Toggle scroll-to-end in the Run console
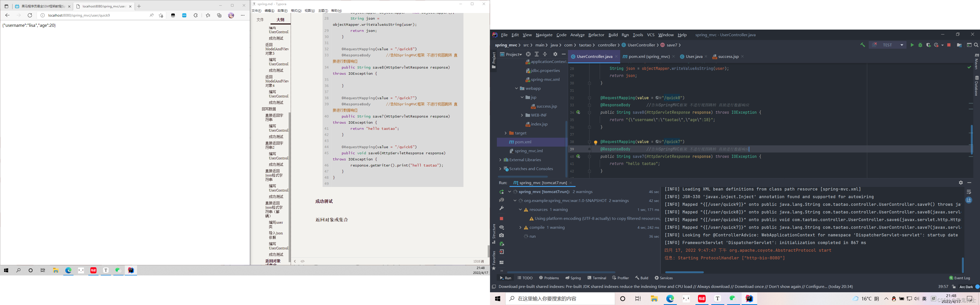Image resolution: width=980 pixels, height=305 pixels. click(x=969, y=200)
